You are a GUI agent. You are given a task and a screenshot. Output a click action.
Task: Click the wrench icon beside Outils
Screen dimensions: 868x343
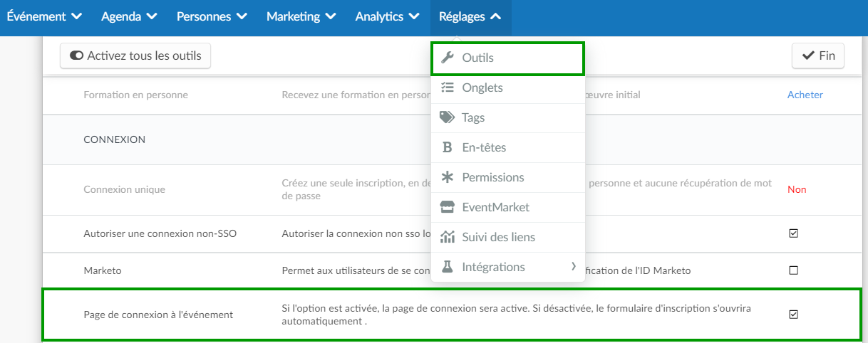448,58
